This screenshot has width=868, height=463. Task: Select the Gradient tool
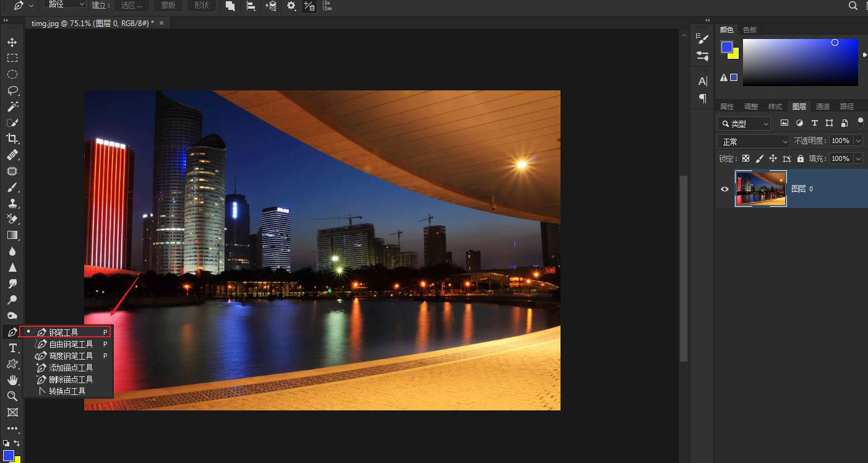point(12,235)
